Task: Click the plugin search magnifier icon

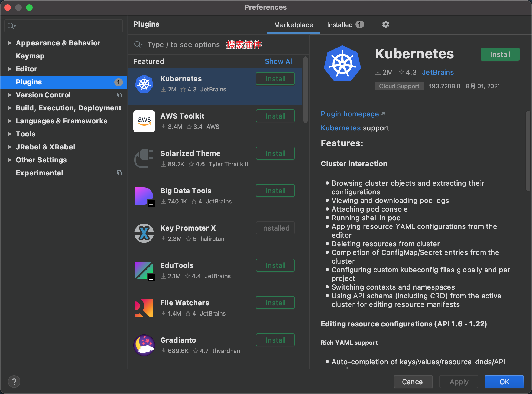Action: (138, 44)
